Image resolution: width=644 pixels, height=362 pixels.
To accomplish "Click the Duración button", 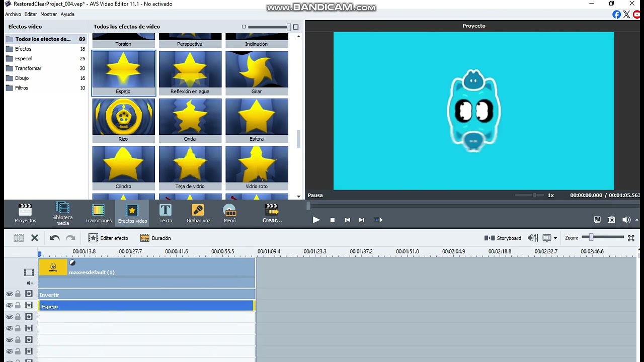I will (x=155, y=238).
